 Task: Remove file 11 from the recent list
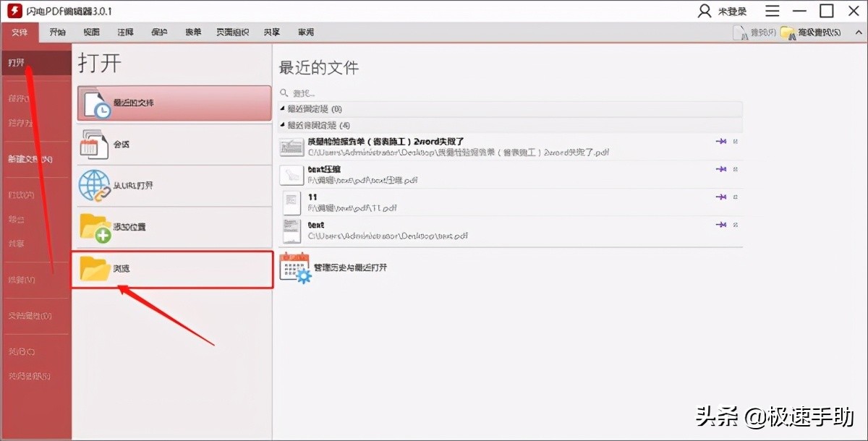click(x=736, y=197)
